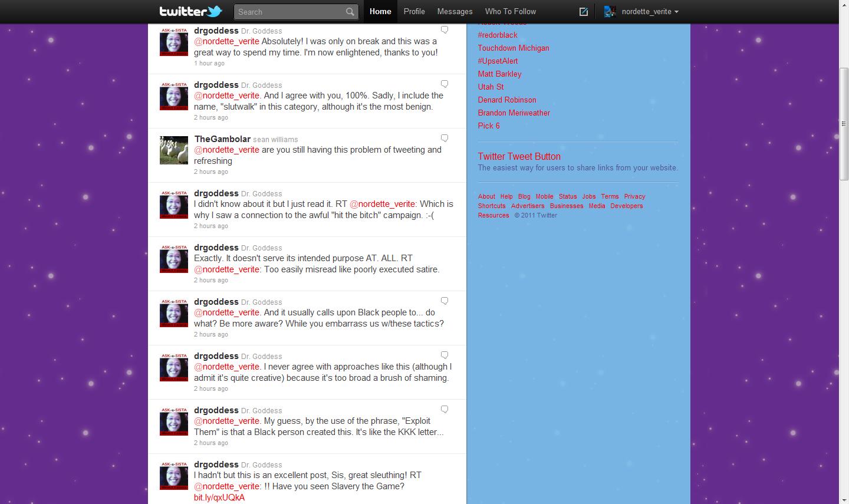The image size is (849, 504).
Task: Open Twitter Tweet Button link
Action: pos(519,156)
